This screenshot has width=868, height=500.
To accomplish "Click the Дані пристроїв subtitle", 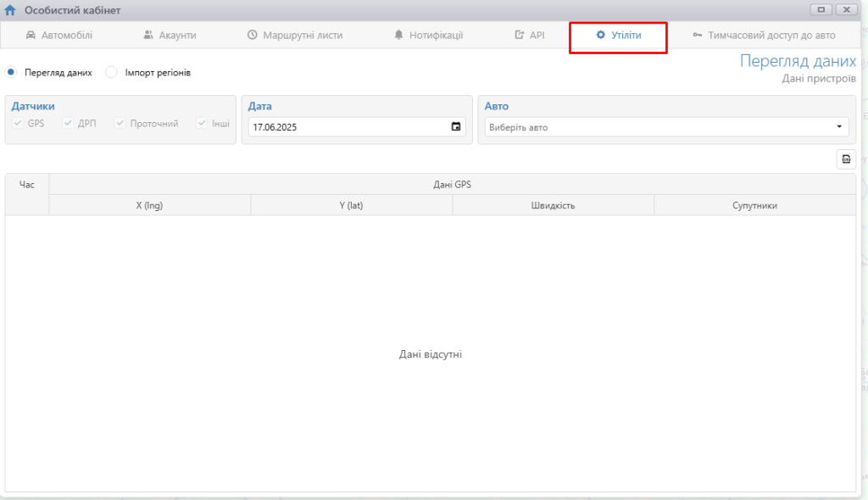I will point(819,79).
